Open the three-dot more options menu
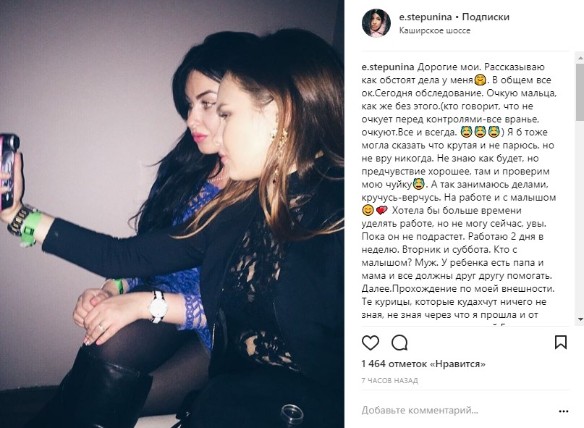This screenshot has height=428, width=584. (x=564, y=411)
